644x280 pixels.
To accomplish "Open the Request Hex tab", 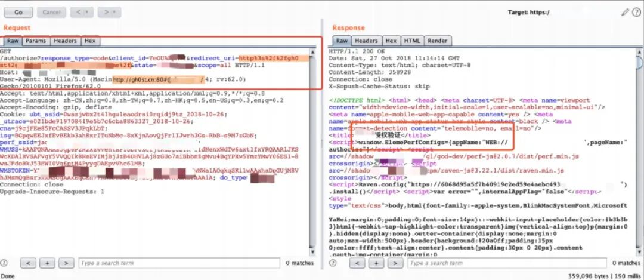I will tap(91, 41).
